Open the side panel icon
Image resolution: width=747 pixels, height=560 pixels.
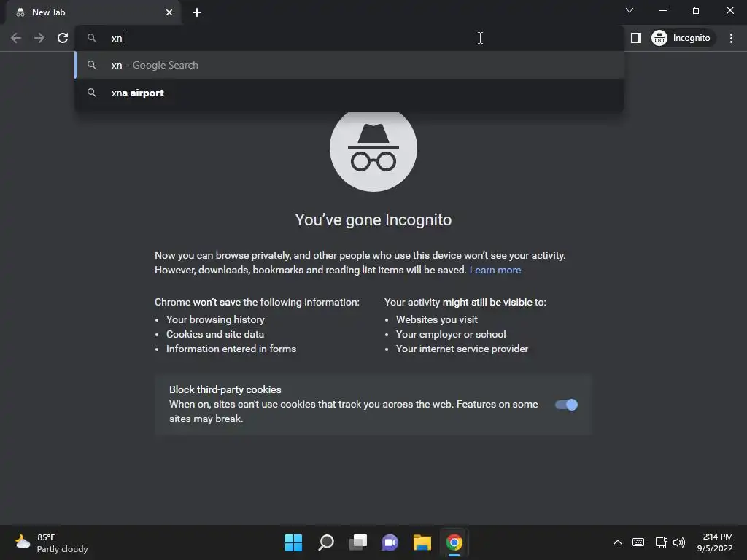(x=635, y=38)
